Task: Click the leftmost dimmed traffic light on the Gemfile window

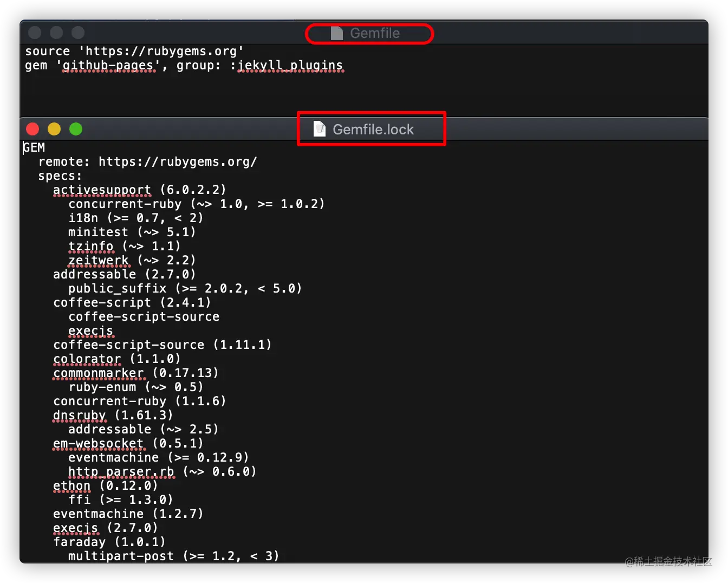Action: [x=34, y=33]
